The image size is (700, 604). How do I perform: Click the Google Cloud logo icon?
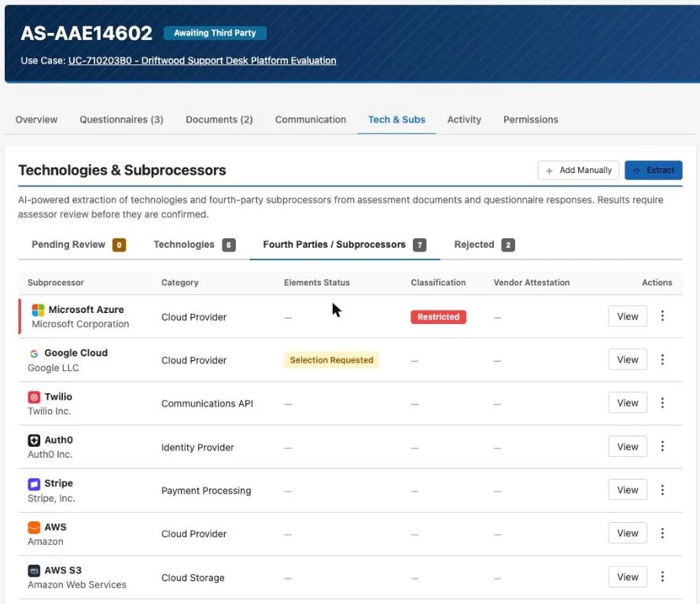[34, 353]
